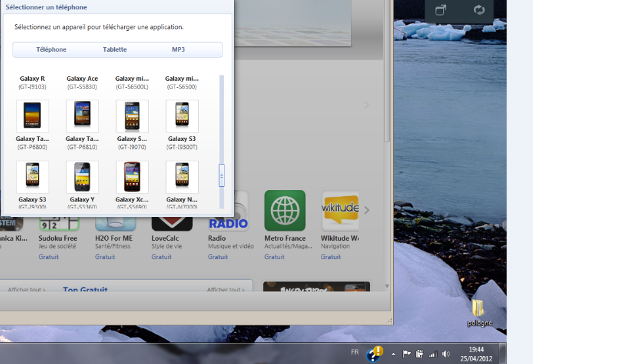The height and width of the screenshot is (364, 630).
Task: Click the store page scroll-down arrow
Action: point(387,287)
